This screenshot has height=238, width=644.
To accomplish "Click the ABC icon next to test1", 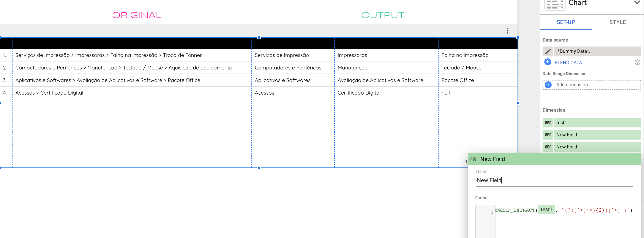I will click(548, 122).
